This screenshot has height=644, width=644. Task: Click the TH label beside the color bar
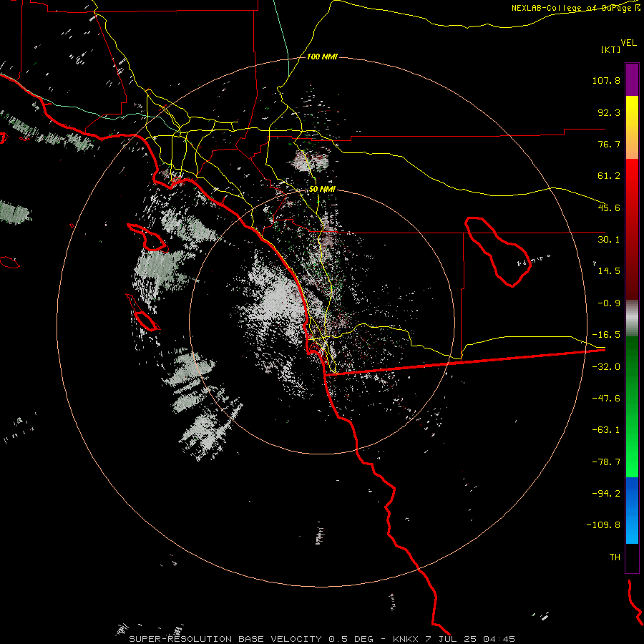(615, 557)
